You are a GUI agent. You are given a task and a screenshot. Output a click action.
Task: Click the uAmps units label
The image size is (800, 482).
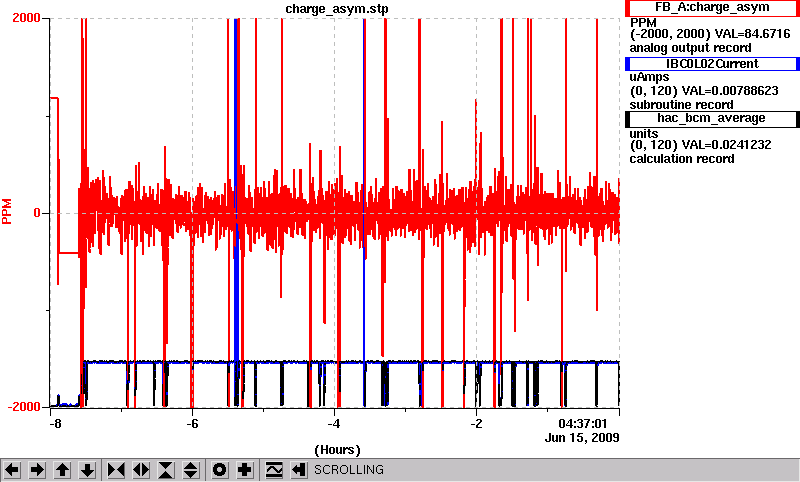coord(649,78)
